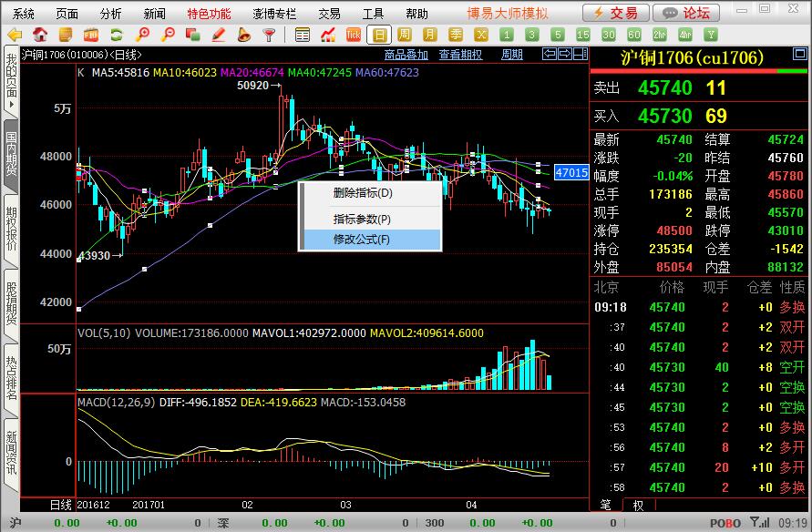Open the Tick chart view
Viewport: 812px width, 532px height.
(x=354, y=35)
